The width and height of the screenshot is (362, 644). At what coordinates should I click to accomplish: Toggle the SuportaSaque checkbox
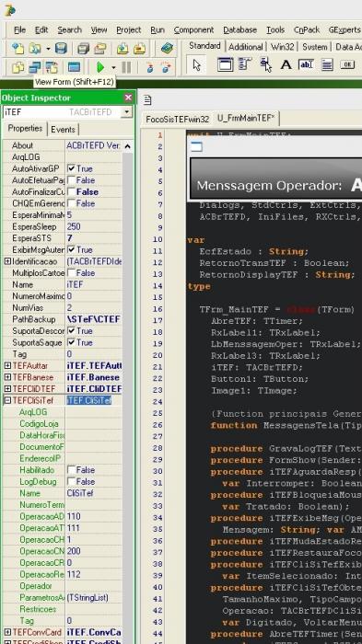point(71,342)
